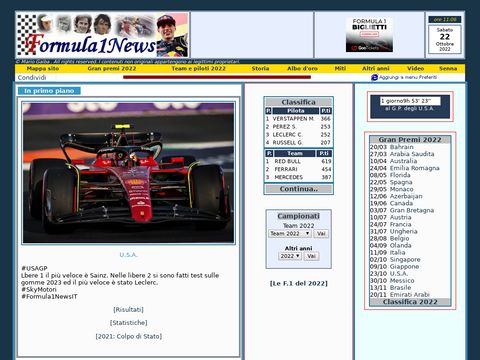Click the Continua.. button under standings
480x360 pixels.
click(299, 189)
